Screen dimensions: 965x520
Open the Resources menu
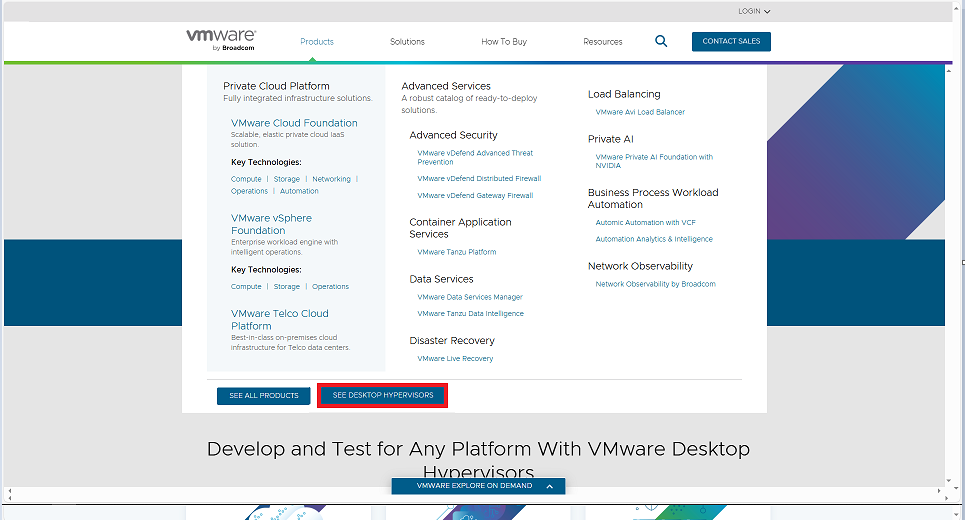tap(603, 42)
